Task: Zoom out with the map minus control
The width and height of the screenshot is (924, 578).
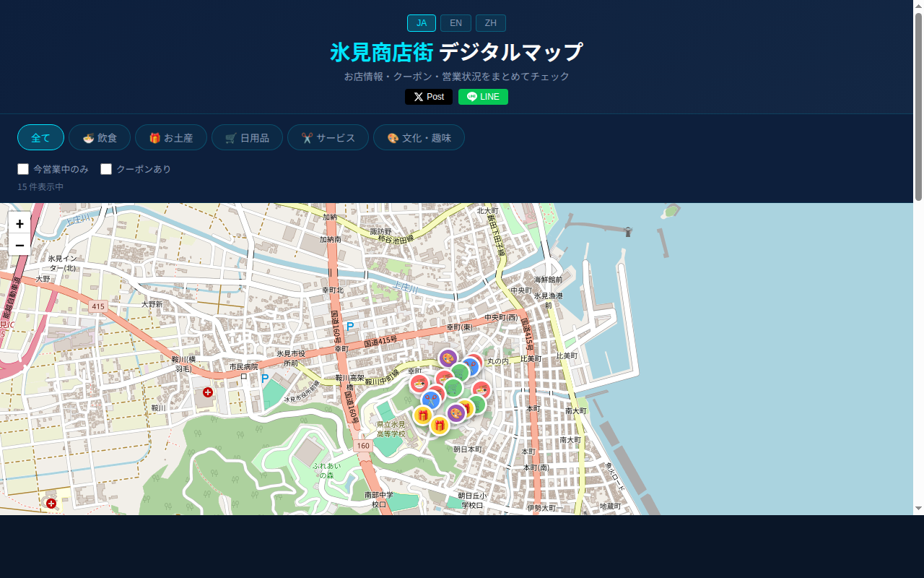Action: (19, 245)
